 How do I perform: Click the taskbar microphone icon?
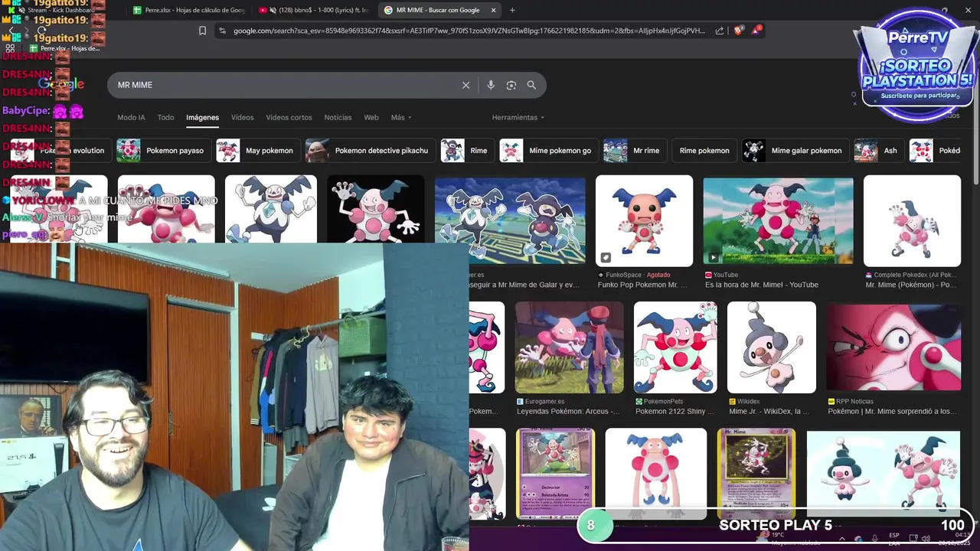(875, 538)
